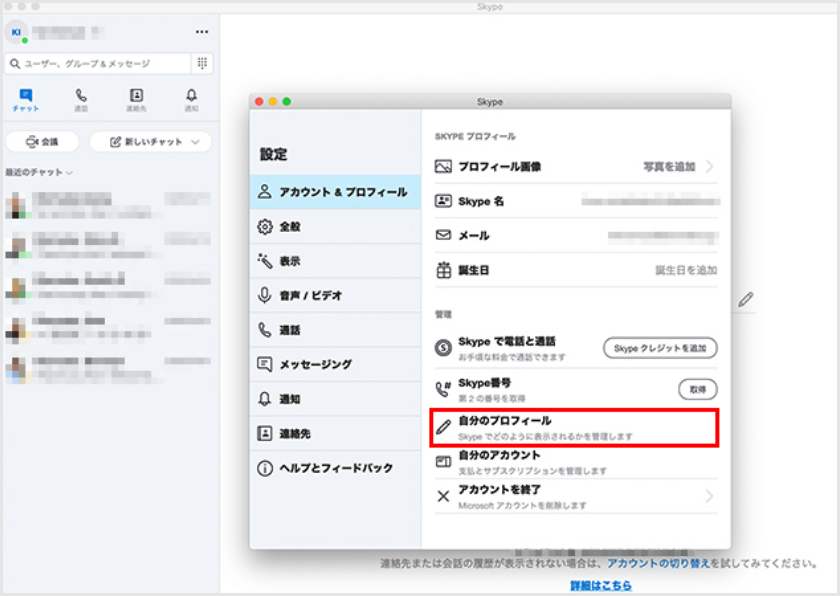The image size is (840, 596).
Task: Start a meeting with 会議 button
Action: (42, 142)
